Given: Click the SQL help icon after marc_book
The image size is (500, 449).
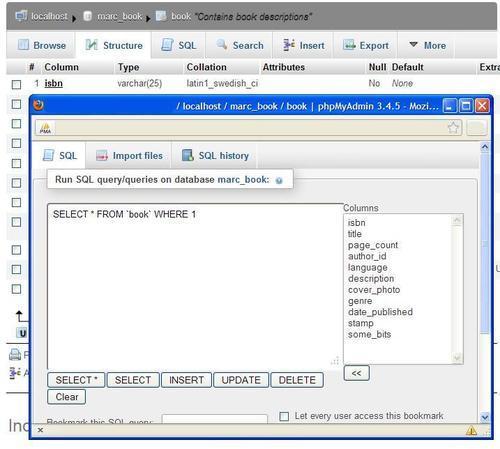Looking at the screenshot, I should tap(279, 180).
